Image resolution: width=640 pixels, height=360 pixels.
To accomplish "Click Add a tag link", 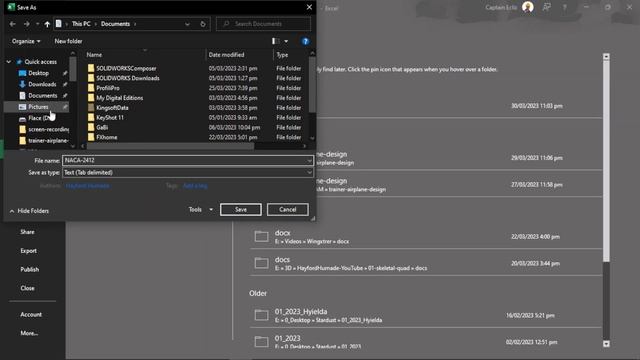I will (195, 186).
